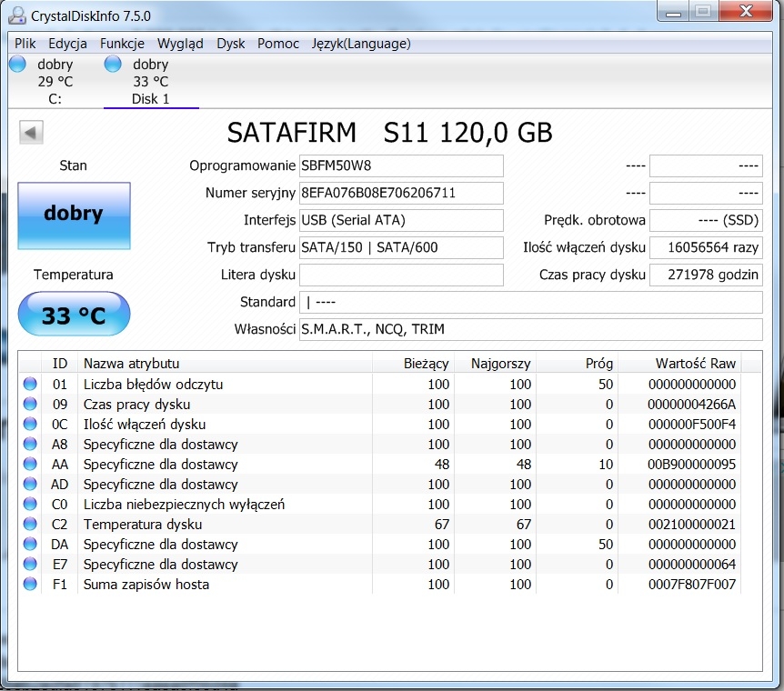784x691 pixels.
Task: Click status orb for attribute C2
Action: pyautogui.click(x=30, y=524)
